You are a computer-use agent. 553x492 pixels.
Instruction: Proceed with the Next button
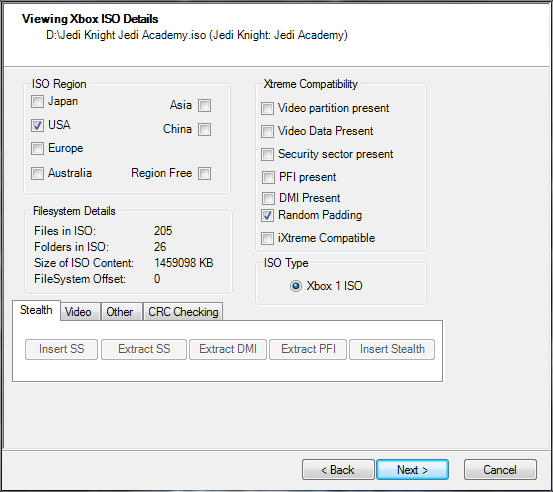(412, 470)
